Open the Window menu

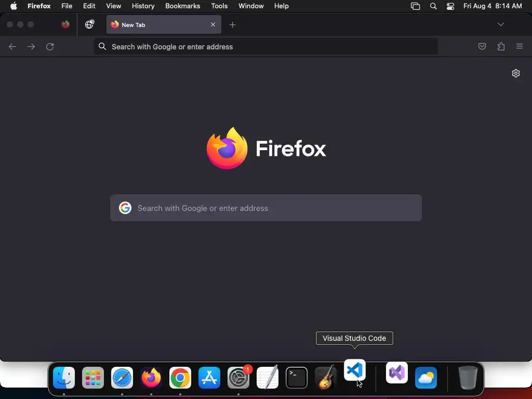point(251,6)
